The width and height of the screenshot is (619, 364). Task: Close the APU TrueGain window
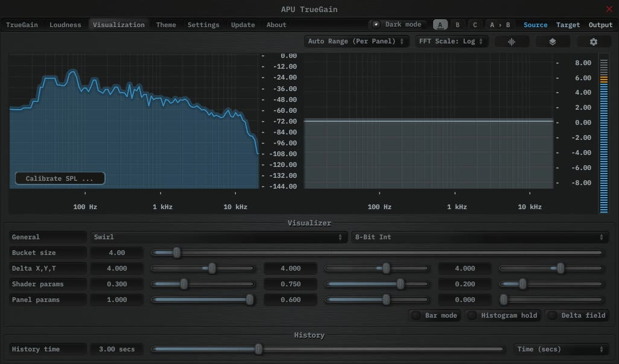(x=609, y=8)
